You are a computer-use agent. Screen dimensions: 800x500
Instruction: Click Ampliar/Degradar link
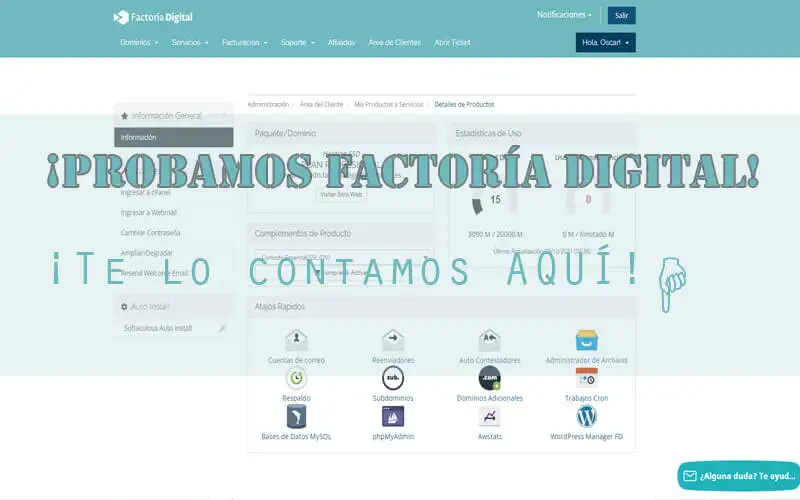point(146,253)
